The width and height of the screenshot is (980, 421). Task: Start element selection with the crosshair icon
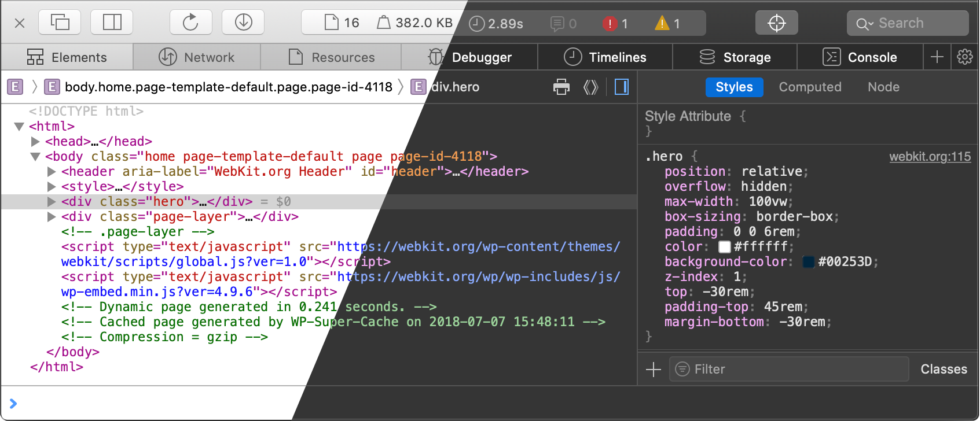coord(776,23)
